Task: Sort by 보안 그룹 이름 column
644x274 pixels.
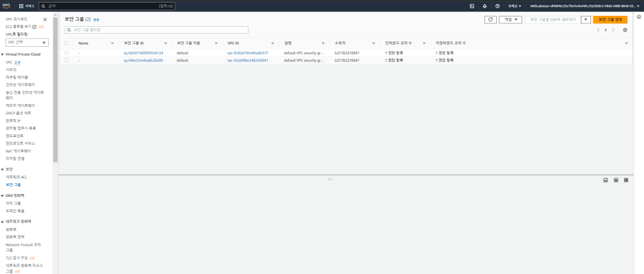Action: click(x=216, y=43)
